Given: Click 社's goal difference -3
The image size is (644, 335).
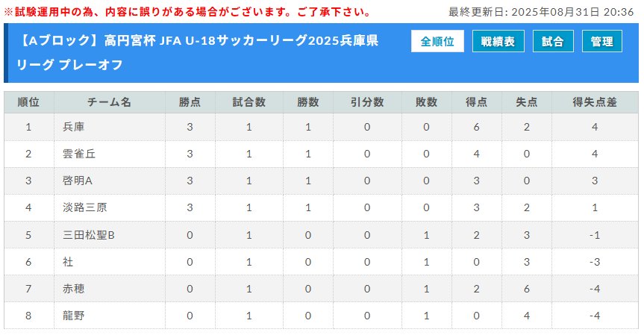Looking at the screenshot, I should [x=595, y=262].
